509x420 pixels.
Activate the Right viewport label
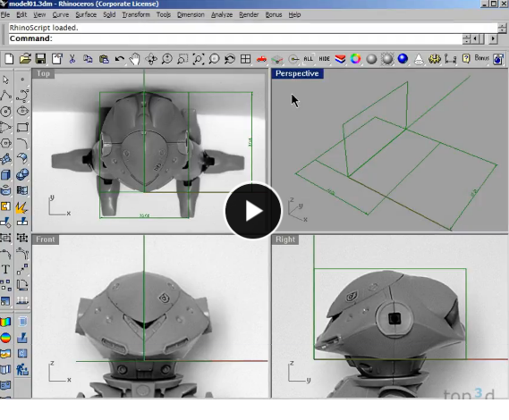coord(285,239)
